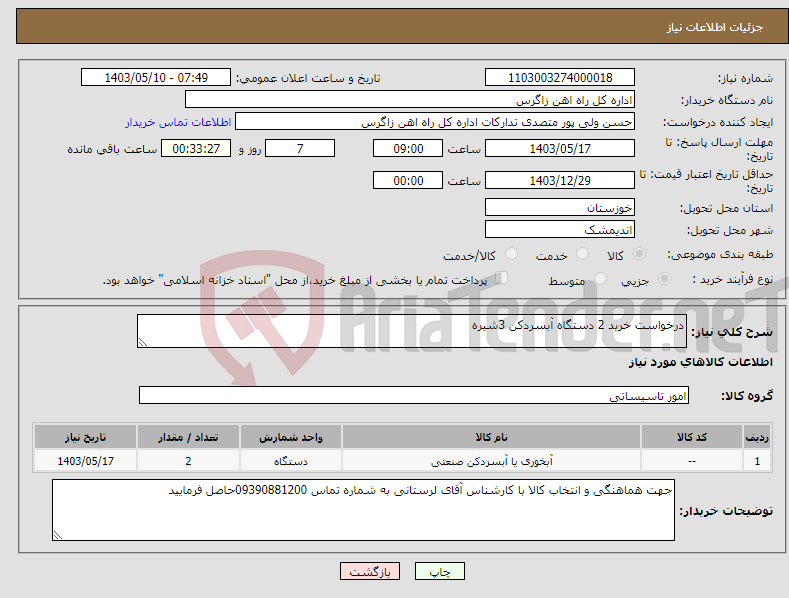This screenshot has height=598, width=789.
Task: Click the اطلاعات کالاهای مورد نیاز heading
Action: tap(700, 362)
